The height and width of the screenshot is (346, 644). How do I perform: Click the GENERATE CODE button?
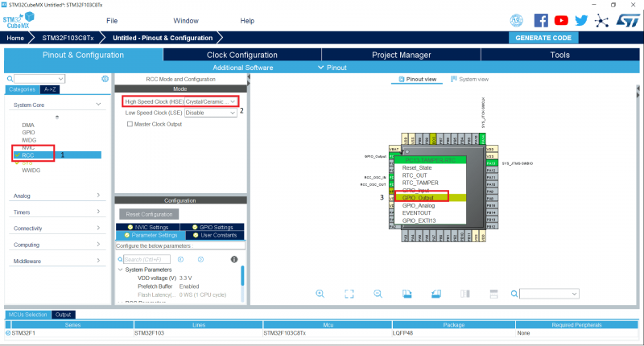543,38
